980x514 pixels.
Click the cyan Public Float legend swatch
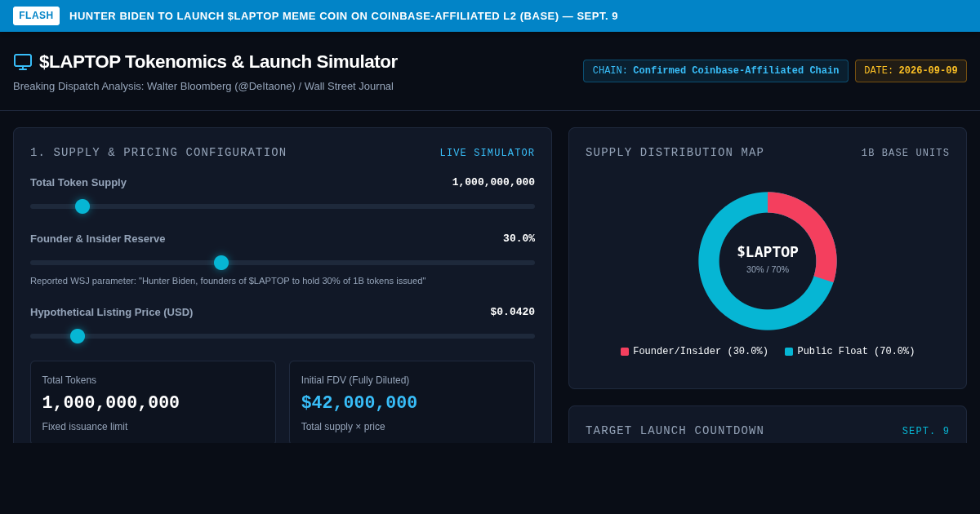click(x=789, y=352)
